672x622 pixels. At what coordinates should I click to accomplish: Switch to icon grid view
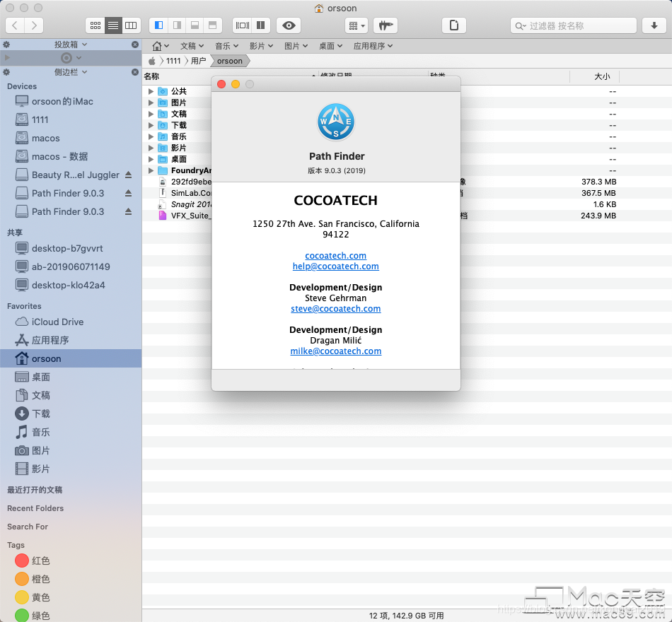(x=95, y=25)
